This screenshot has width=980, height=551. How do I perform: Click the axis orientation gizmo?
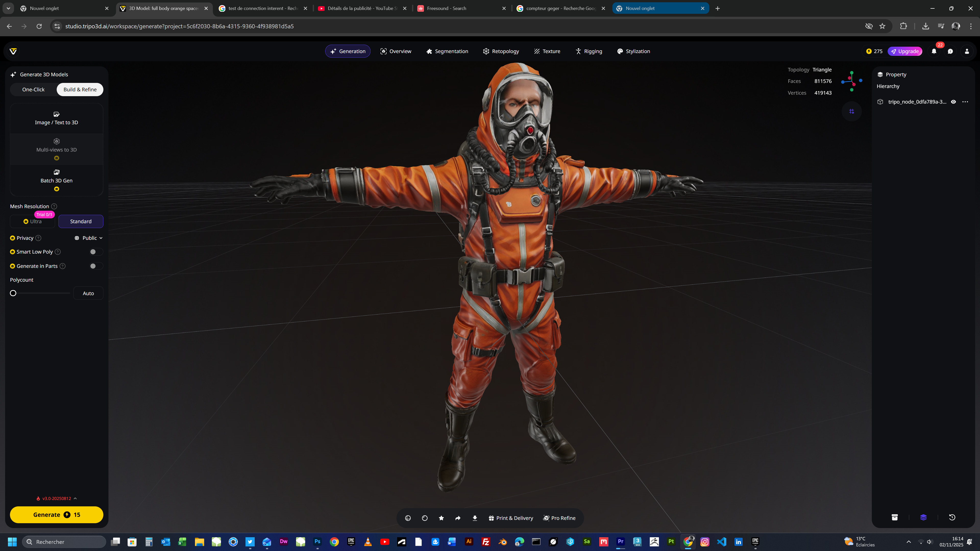tap(851, 81)
